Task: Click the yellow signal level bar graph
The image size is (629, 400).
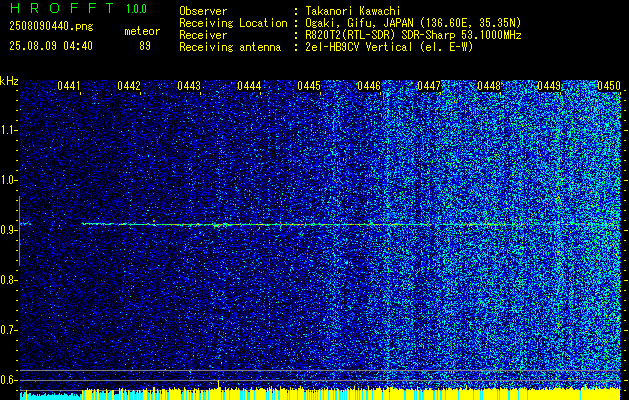Action: click(351, 394)
